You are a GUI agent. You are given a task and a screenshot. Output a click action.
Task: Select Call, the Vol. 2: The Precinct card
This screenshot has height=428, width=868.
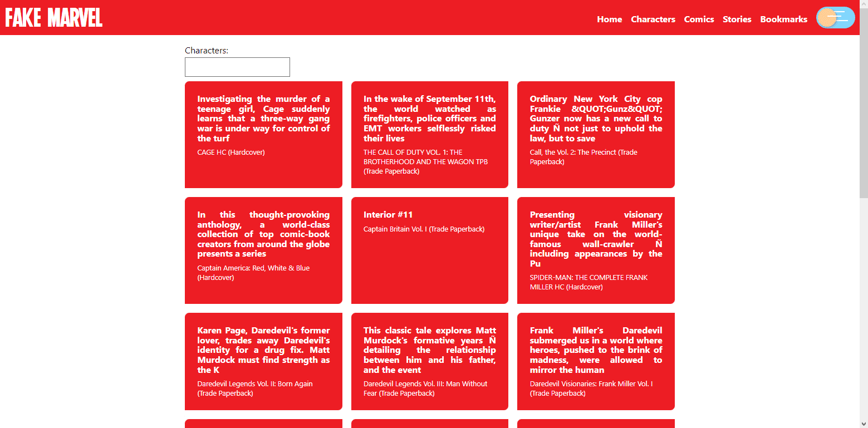pyautogui.click(x=596, y=135)
